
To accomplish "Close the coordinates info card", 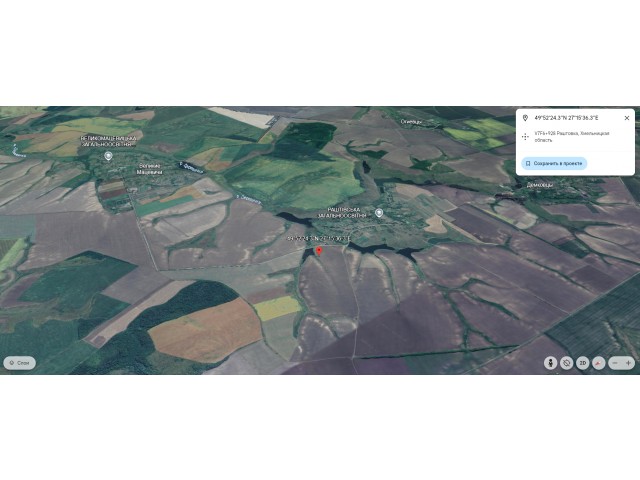I will (x=627, y=118).
